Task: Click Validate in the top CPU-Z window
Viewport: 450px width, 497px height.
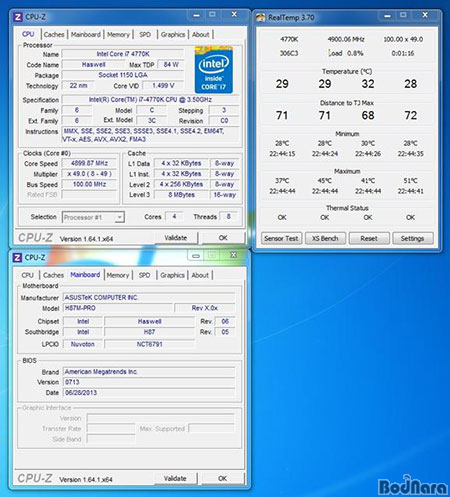Action: (x=176, y=238)
